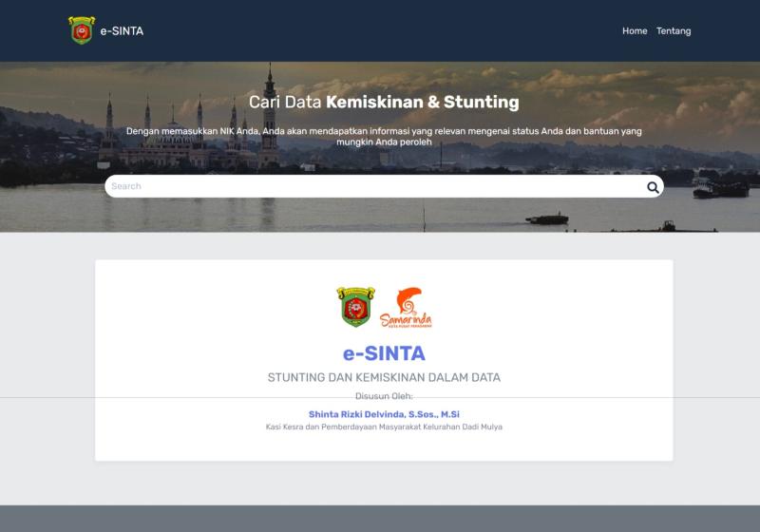
Task: Select the 'STUNTING DAN KEMISKINAN DALAM DATA' subtitle
Action: 384,377
